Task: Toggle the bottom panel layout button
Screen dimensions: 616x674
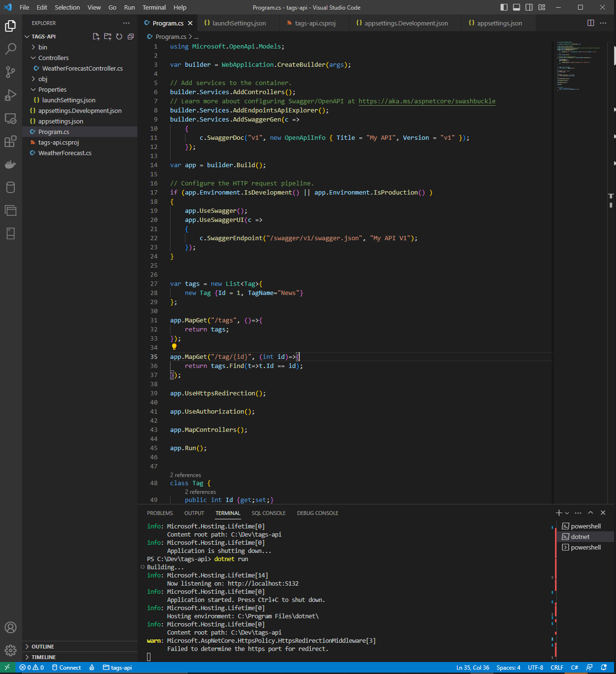Action: coord(517,7)
